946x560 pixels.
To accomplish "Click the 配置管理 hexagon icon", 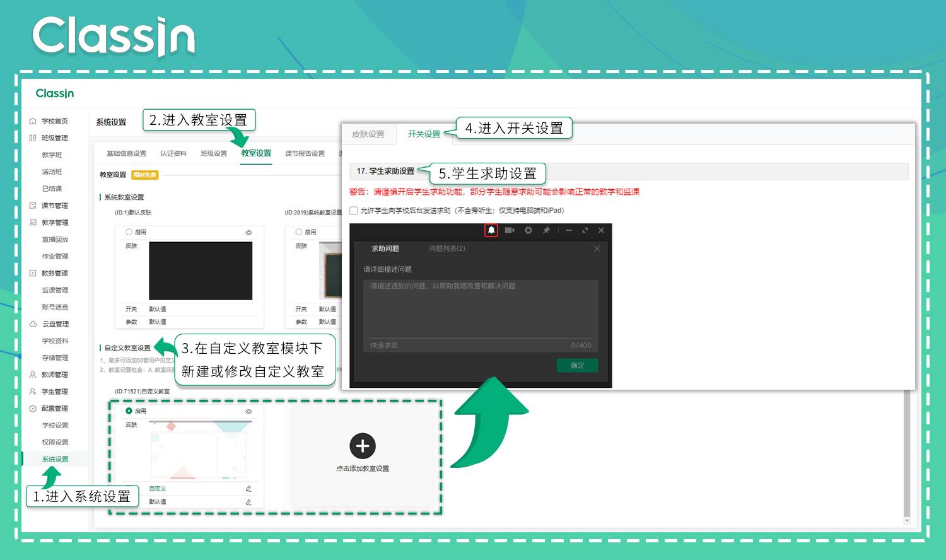I will point(33,409).
